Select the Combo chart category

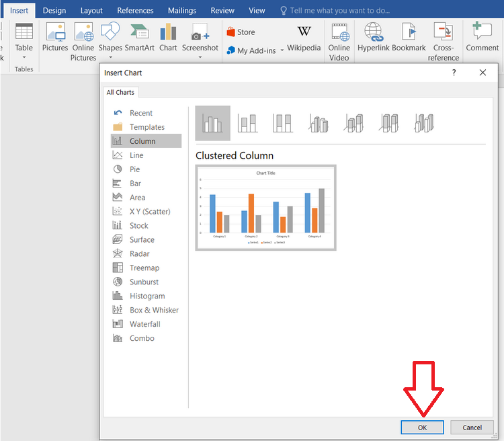146,338
